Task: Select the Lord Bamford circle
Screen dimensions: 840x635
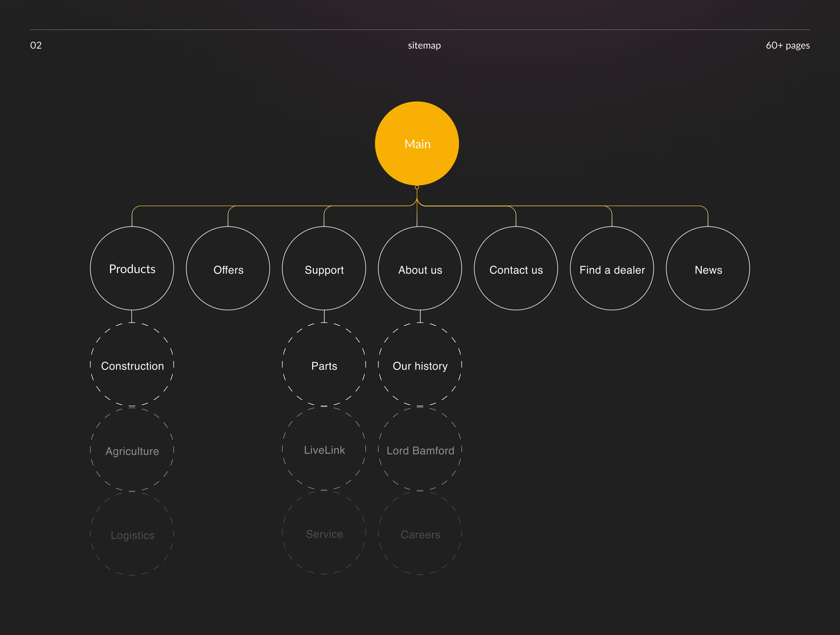Action: tap(420, 450)
